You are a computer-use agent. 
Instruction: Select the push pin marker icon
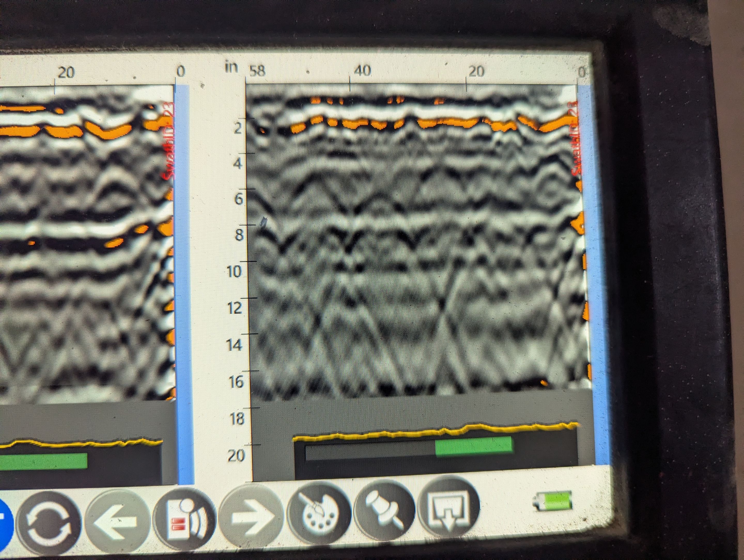[384, 510]
